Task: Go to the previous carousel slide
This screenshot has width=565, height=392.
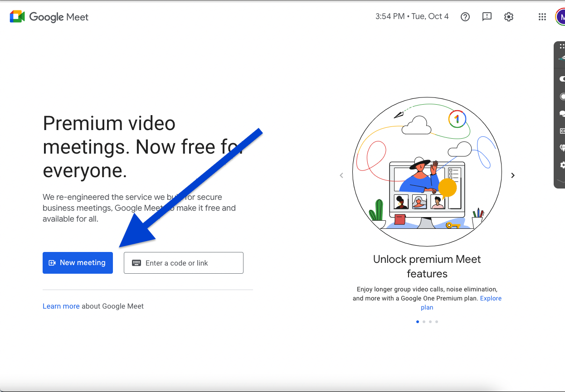Action: click(341, 175)
